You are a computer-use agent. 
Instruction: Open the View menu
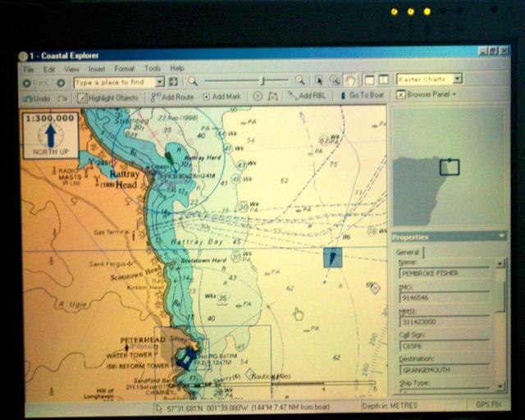[71, 69]
